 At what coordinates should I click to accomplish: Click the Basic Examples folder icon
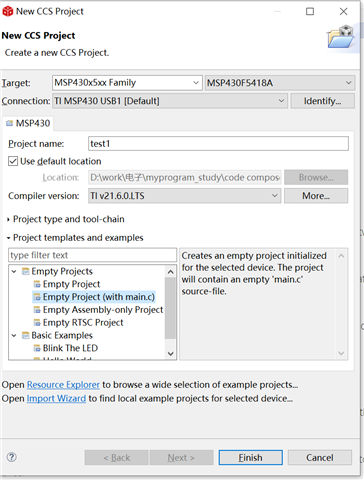point(26,335)
